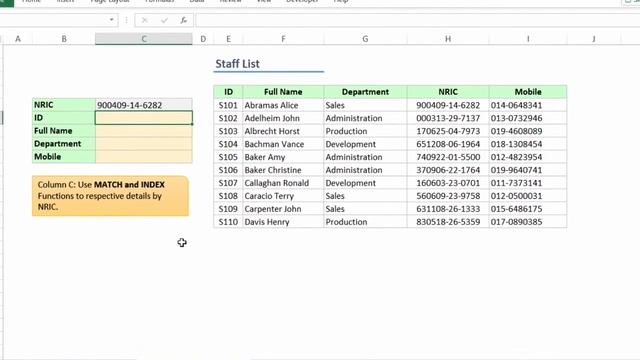Select column H header

coord(448,39)
